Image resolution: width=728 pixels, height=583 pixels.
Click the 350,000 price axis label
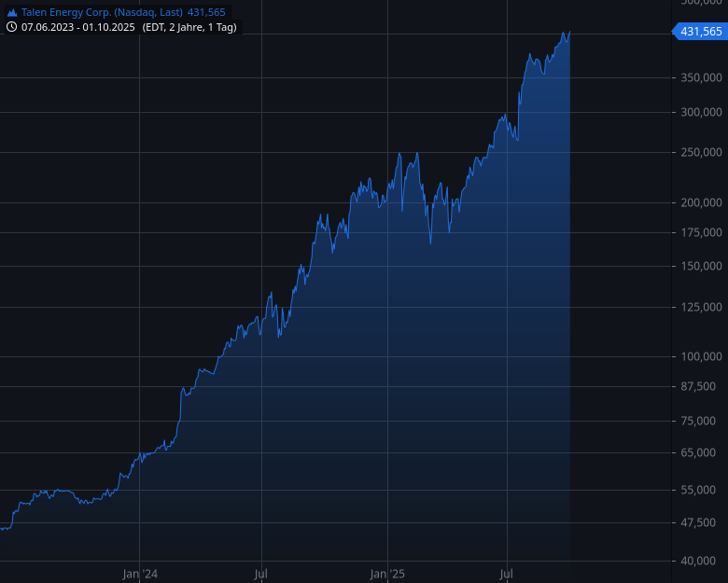pyautogui.click(x=700, y=78)
